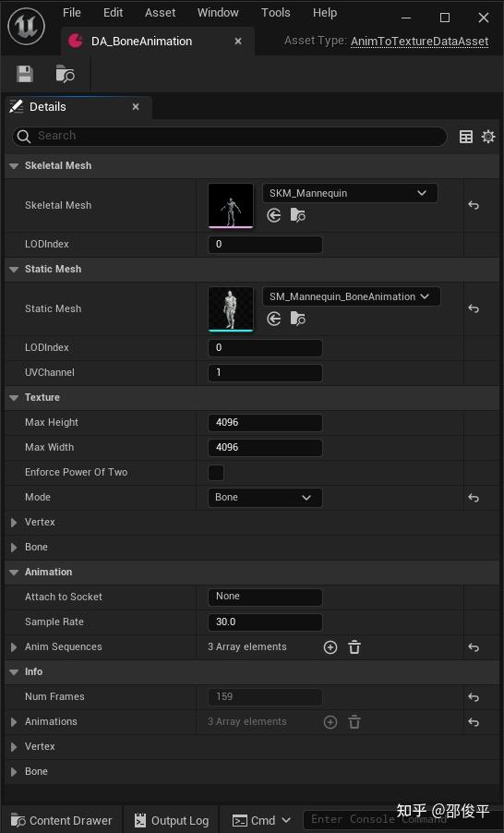Click the Static Mesh LODIndex field

(265, 347)
